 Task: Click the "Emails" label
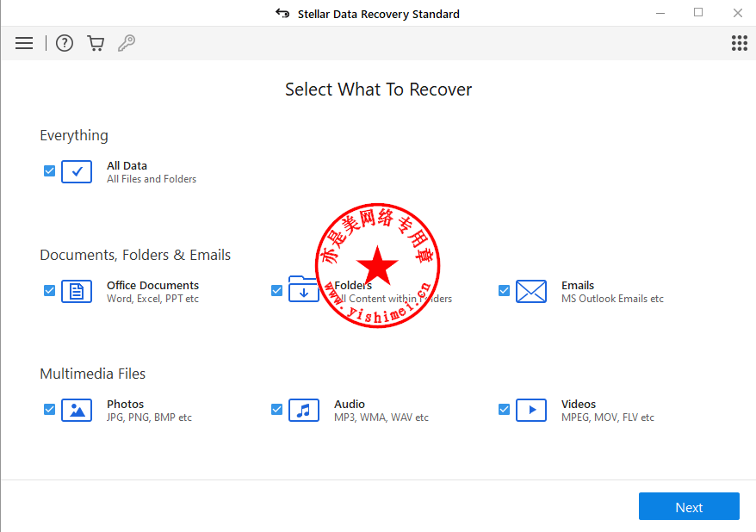(578, 285)
